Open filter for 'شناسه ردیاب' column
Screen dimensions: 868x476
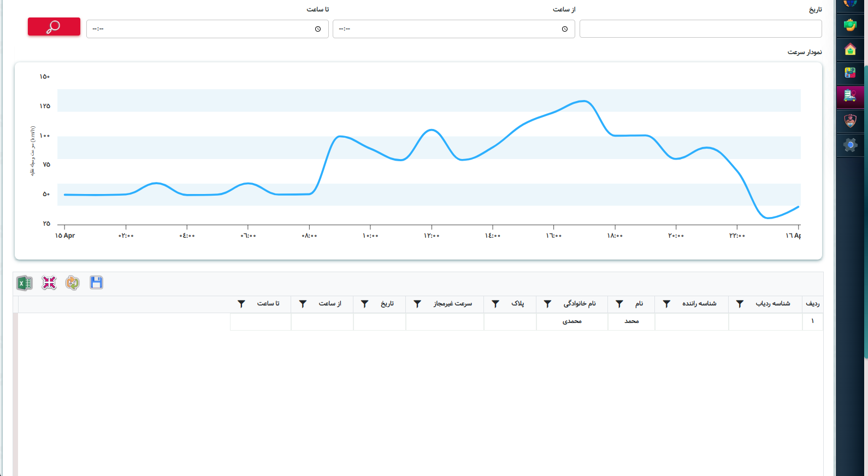[x=740, y=304]
